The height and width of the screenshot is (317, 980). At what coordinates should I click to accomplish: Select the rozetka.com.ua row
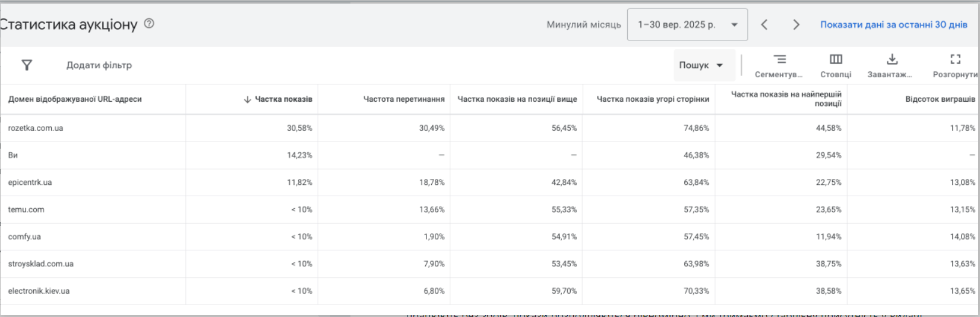coord(36,128)
